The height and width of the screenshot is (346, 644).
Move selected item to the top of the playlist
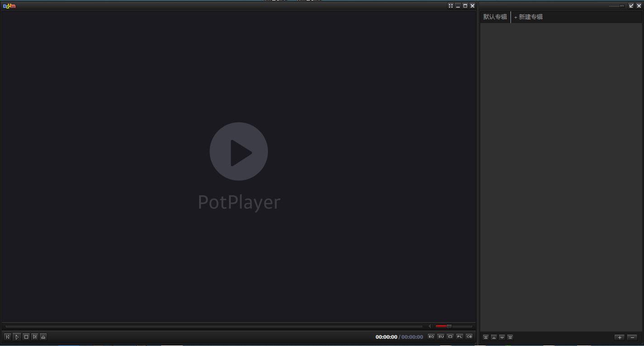click(x=486, y=337)
